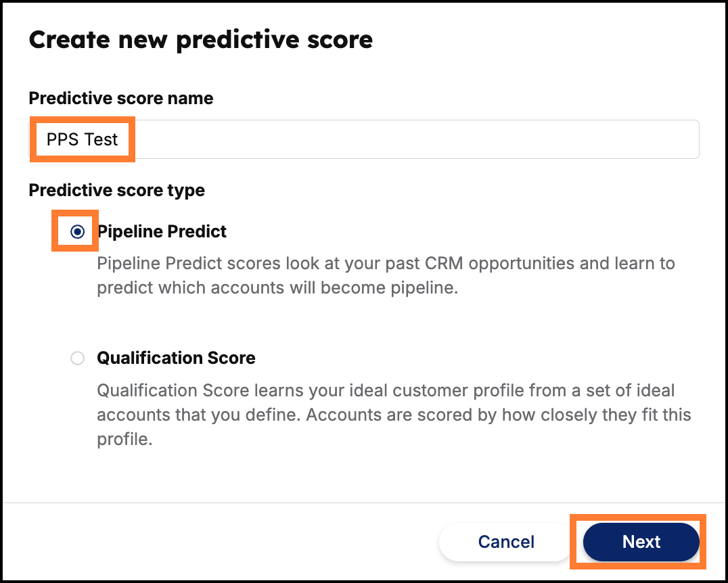728x583 pixels.
Task: Click the final word 'profile.' of Qualification text
Action: pos(124,439)
